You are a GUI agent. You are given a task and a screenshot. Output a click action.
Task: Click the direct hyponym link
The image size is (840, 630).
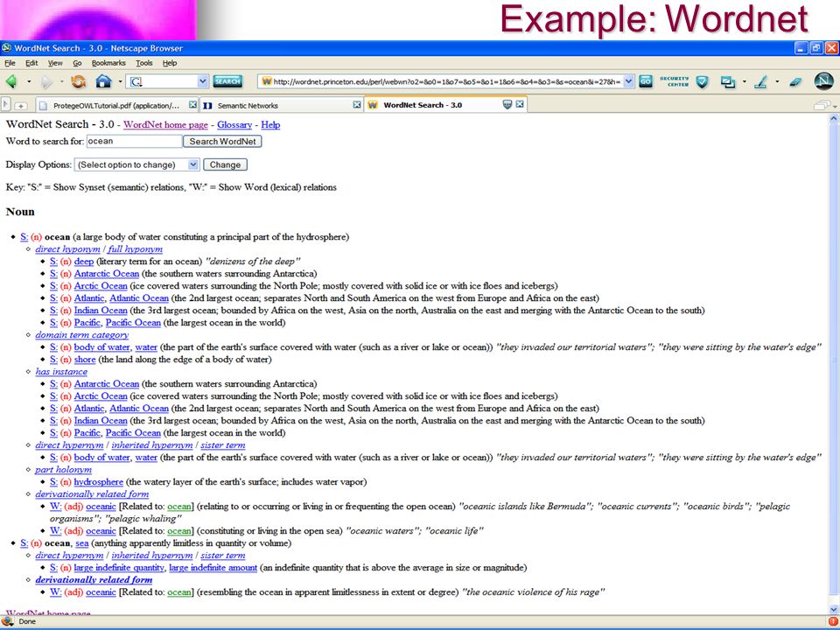(x=67, y=249)
